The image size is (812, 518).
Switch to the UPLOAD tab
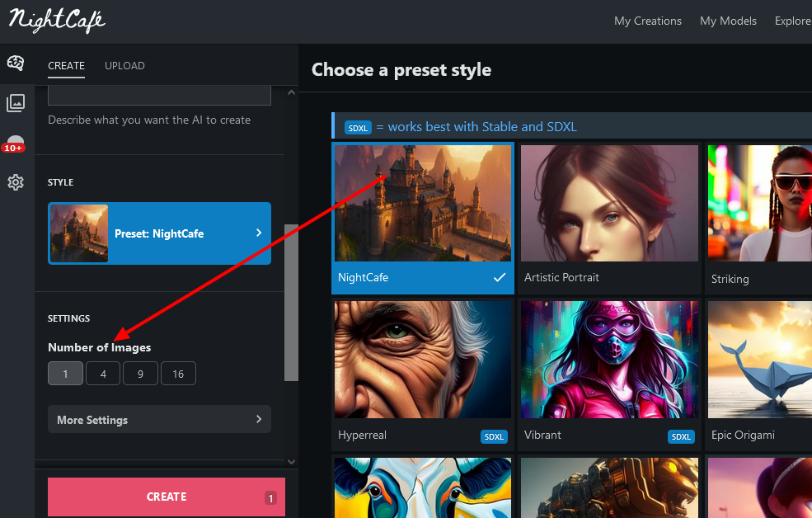click(x=124, y=66)
